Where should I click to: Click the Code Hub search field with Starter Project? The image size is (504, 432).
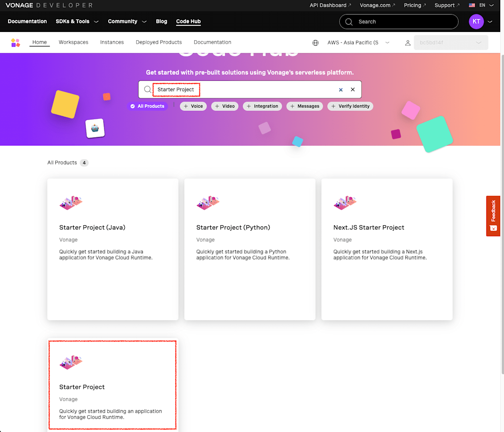tap(249, 90)
